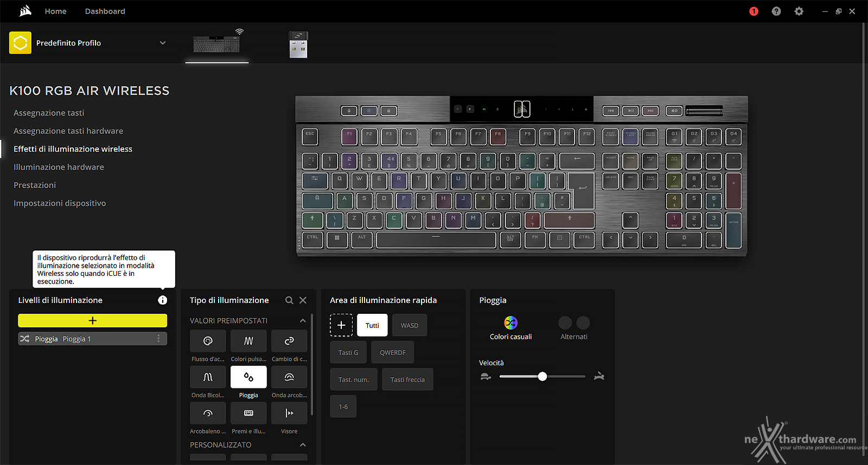Choose the Cambio di colore effect
Screen dimensions: 868x465
[289, 341]
